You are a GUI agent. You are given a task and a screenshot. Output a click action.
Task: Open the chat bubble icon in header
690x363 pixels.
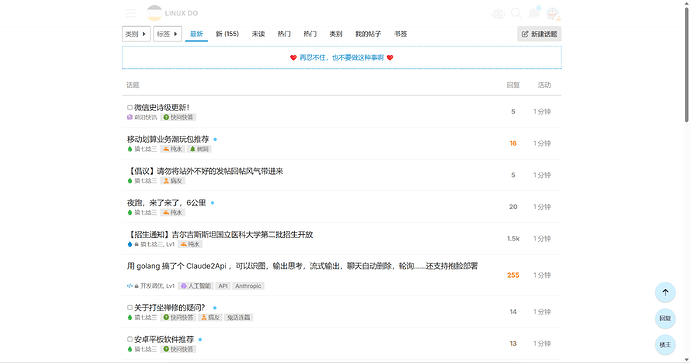[x=534, y=13]
